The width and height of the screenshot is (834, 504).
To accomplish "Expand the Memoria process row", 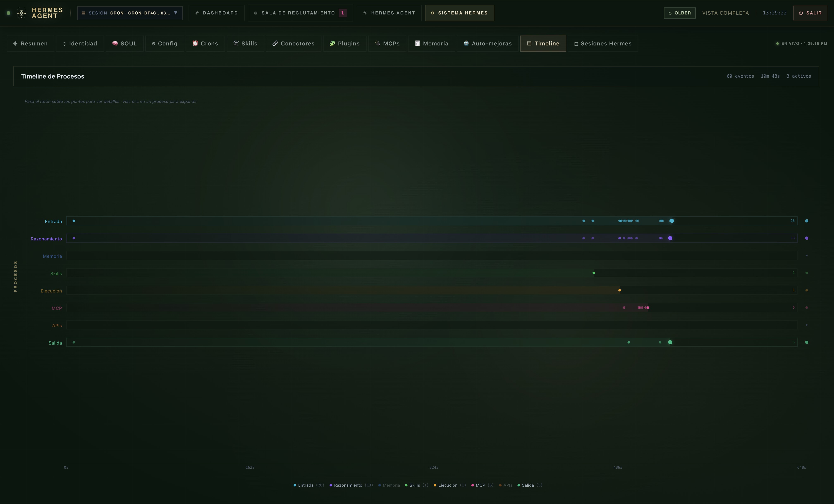I will pos(431,256).
